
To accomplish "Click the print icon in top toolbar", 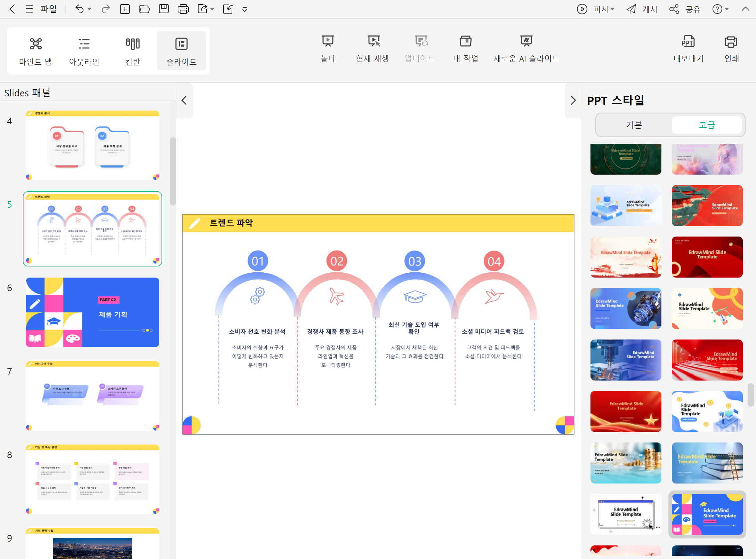I will point(183,9).
